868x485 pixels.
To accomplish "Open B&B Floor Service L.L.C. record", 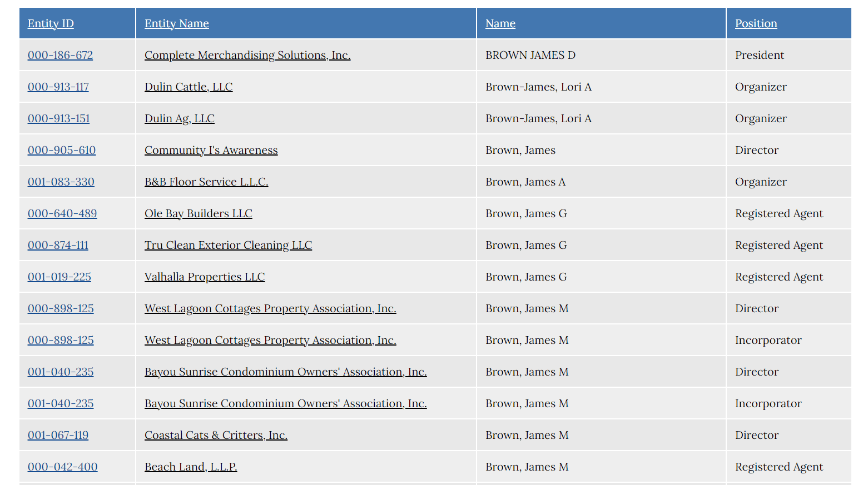I will (206, 182).
